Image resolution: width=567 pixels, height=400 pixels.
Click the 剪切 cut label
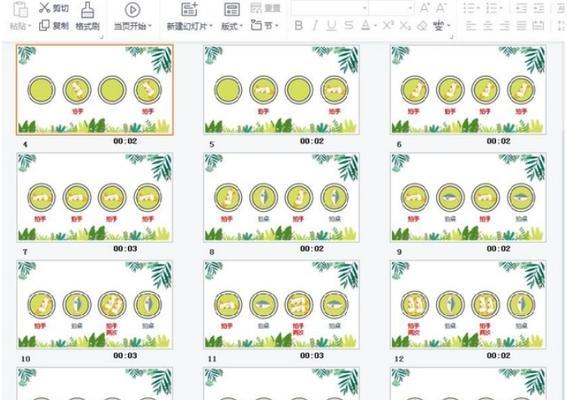(x=60, y=8)
